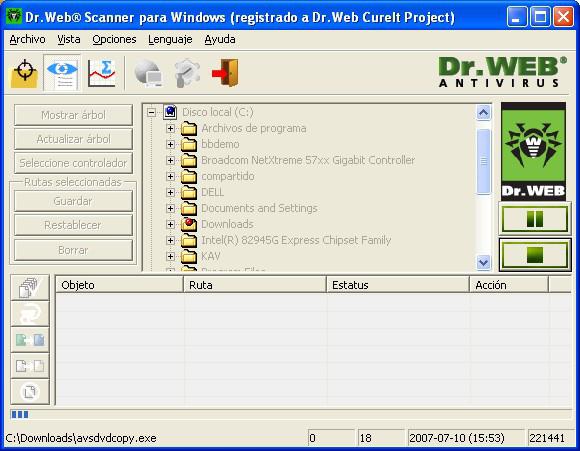Screen dimensions: 580x451
Task: Click the select all objects icon
Action: tap(30, 287)
